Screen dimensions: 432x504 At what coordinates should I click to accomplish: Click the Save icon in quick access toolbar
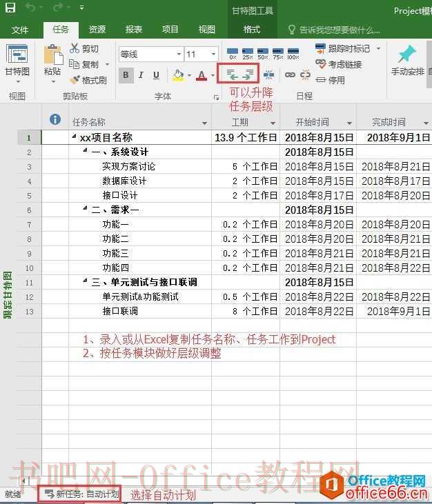pyautogui.click(x=10, y=8)
